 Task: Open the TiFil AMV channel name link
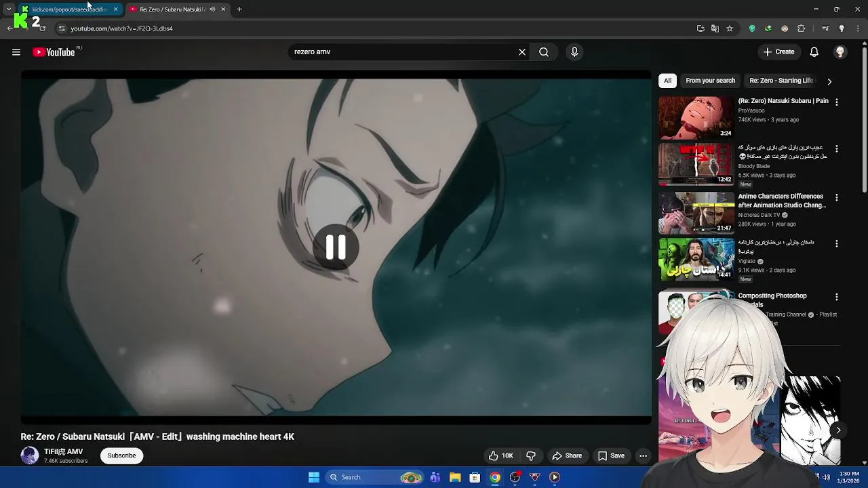[64, 451]
